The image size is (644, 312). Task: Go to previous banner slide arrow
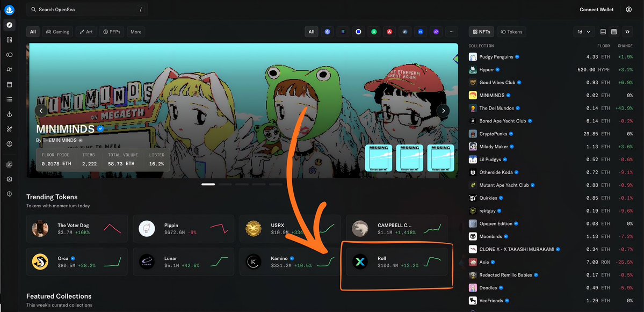pos(41,111)
